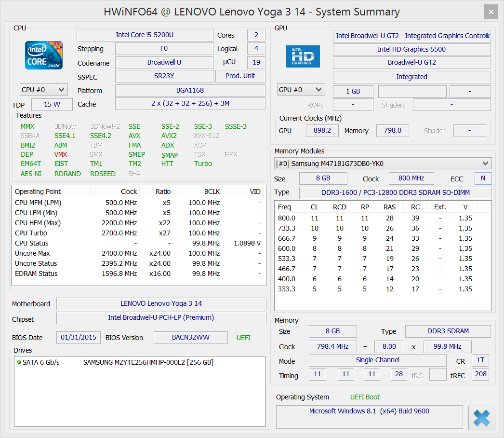Click the green SATA drive status icon
Image resolution: width=504 pixels, height=438 pixels.
pyautogui.click(x=19, y=362)
